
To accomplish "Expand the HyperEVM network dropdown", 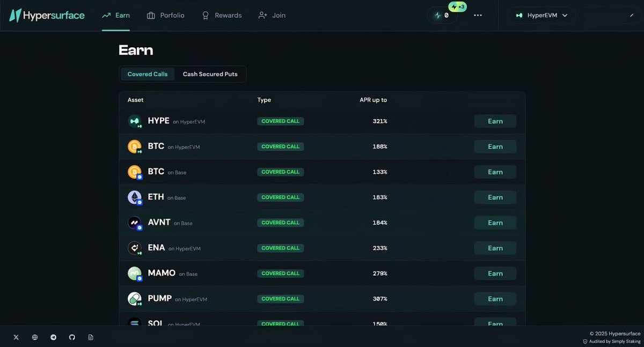I will 542,16.
